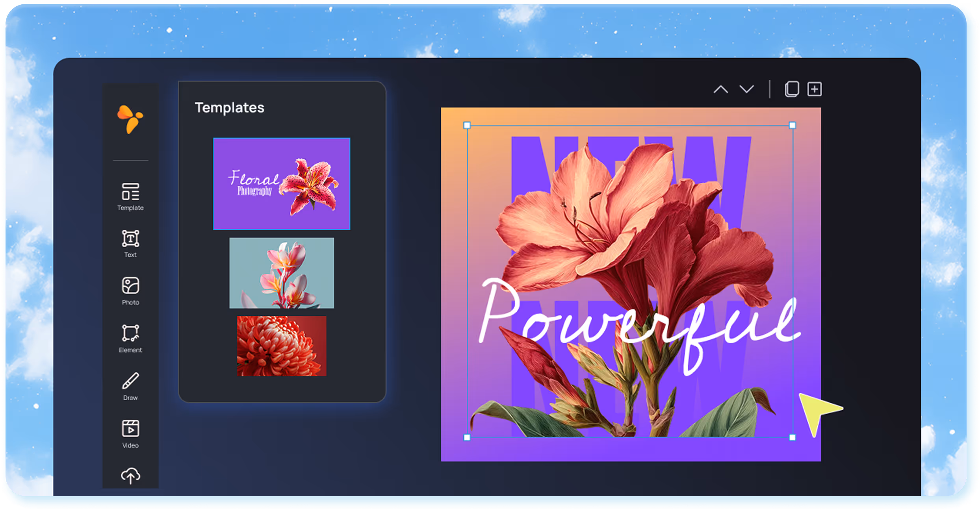Click the add new page button
Viewport: 980px width, 511px height.
[x=814, y=89]
